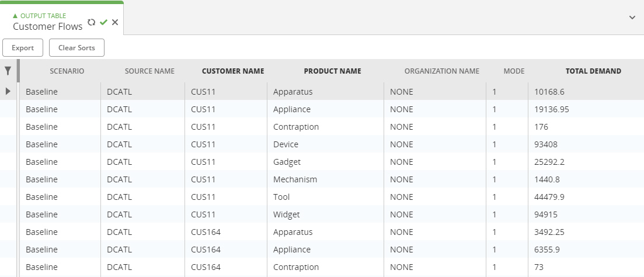Select the Customer Flows tab

click(48, 26)
